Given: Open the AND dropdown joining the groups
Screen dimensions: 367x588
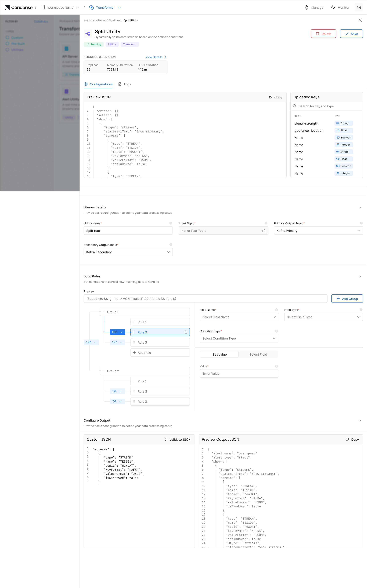Looking at the screenshot, I should pos(91,342).
